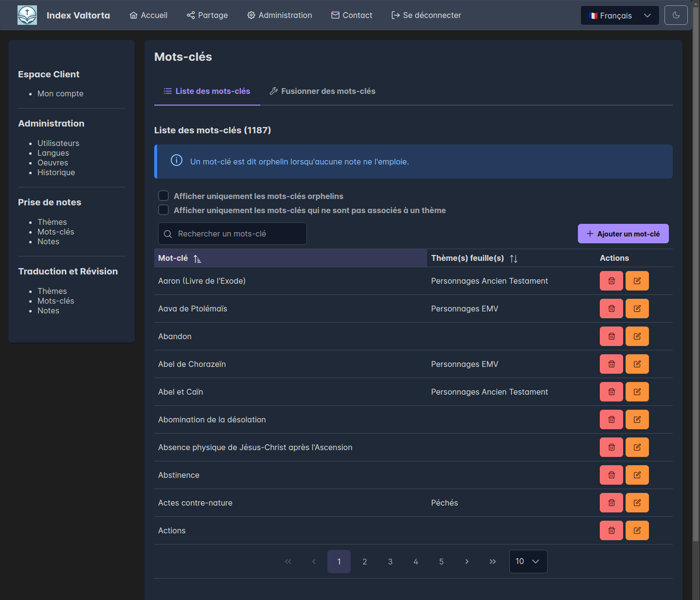The image size is (700, 600).
Task: Edit the Abel et Caïn keyword
Action: pyautogui.click(x=637, y=392)
